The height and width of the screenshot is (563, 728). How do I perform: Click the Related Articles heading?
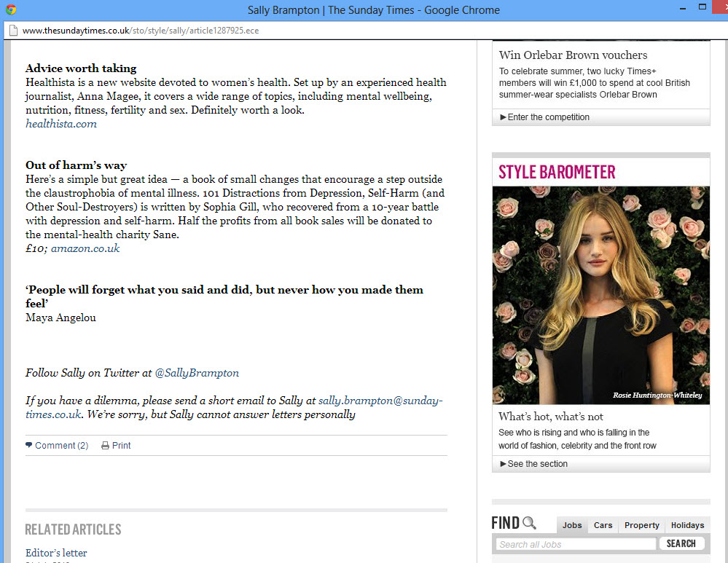coord(73,529)
